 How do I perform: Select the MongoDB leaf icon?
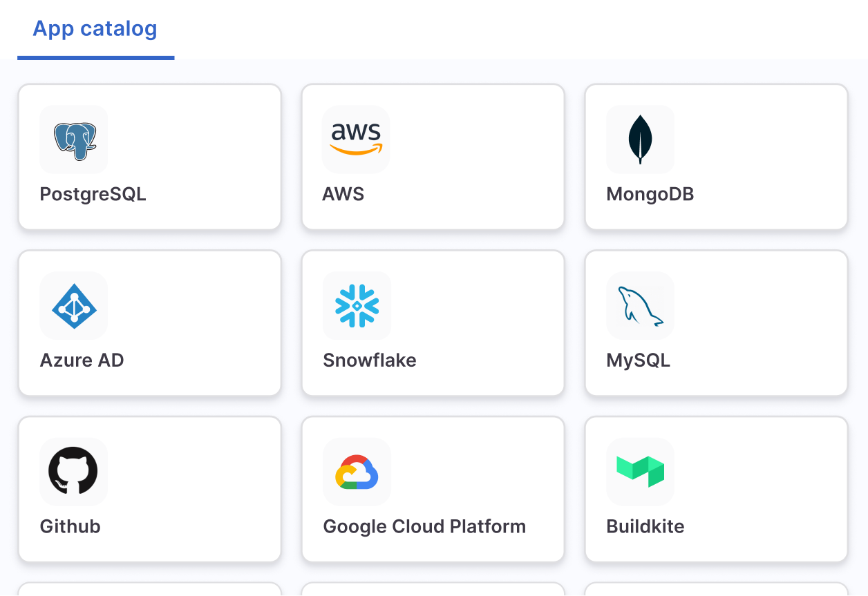(x=640, y=139)
